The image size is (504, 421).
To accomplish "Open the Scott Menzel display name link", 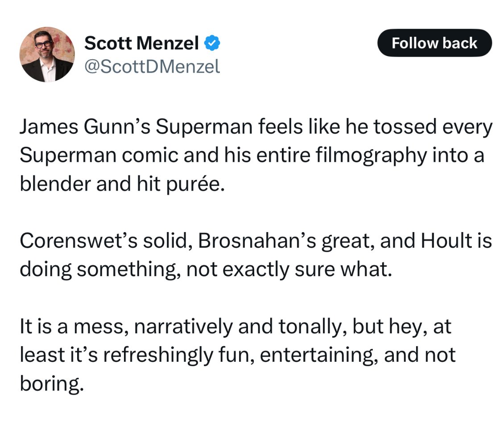I will point(141,43).
